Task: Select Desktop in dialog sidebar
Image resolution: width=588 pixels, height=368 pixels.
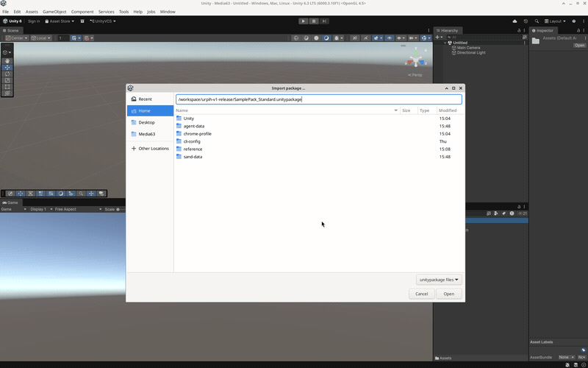Action: pyautogui.click(x=151, y=122)
